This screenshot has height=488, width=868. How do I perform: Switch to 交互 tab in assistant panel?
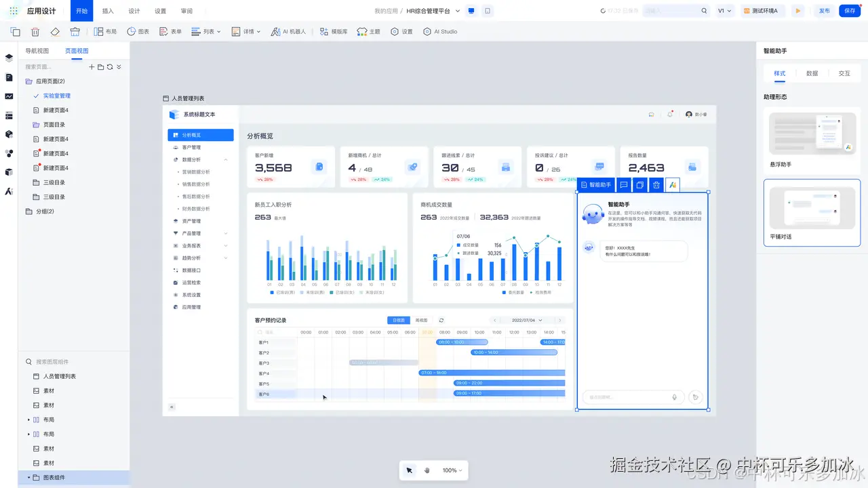844,73
